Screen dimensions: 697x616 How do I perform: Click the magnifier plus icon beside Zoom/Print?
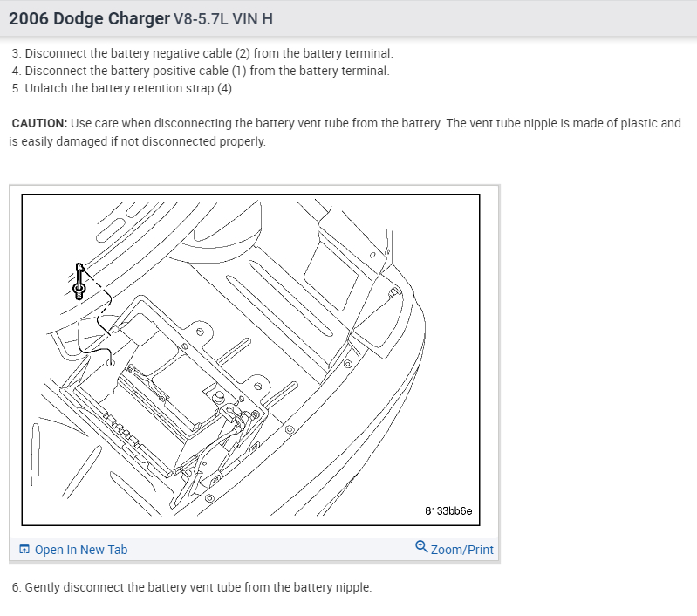click(421, 546)
